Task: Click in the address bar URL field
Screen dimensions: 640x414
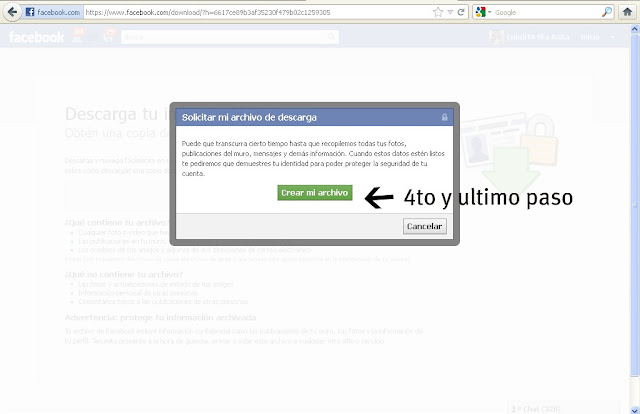Action: tap(257, 12)
